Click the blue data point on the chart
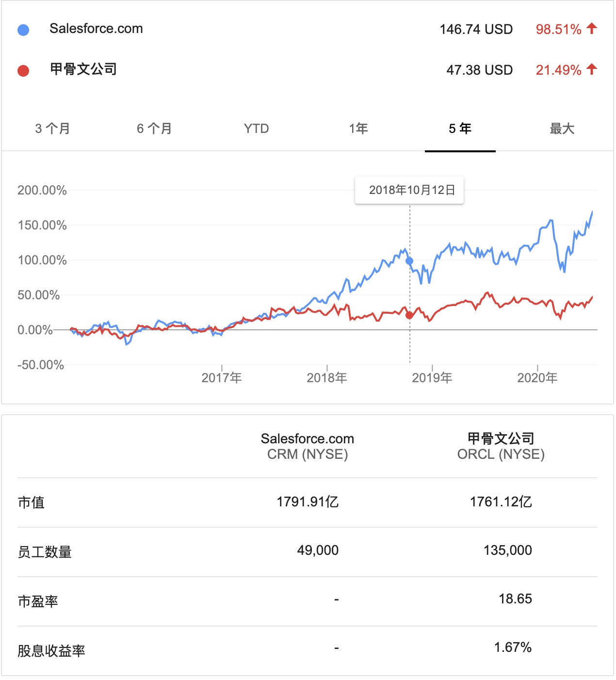Image resolution: width=616 pixels, height=680 pixels. pyautogui.click(x=409, y=261)
